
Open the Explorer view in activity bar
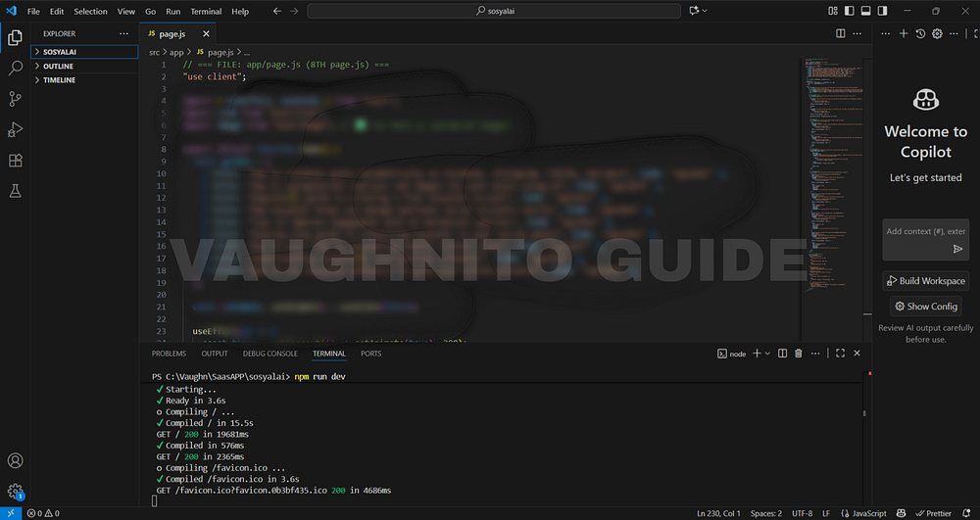pos(15,38)
